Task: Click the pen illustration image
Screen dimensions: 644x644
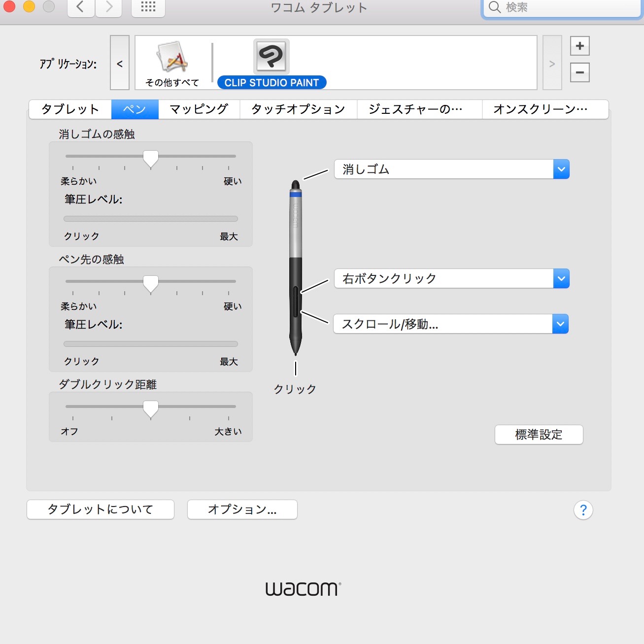Action: [x=296, y=268]
